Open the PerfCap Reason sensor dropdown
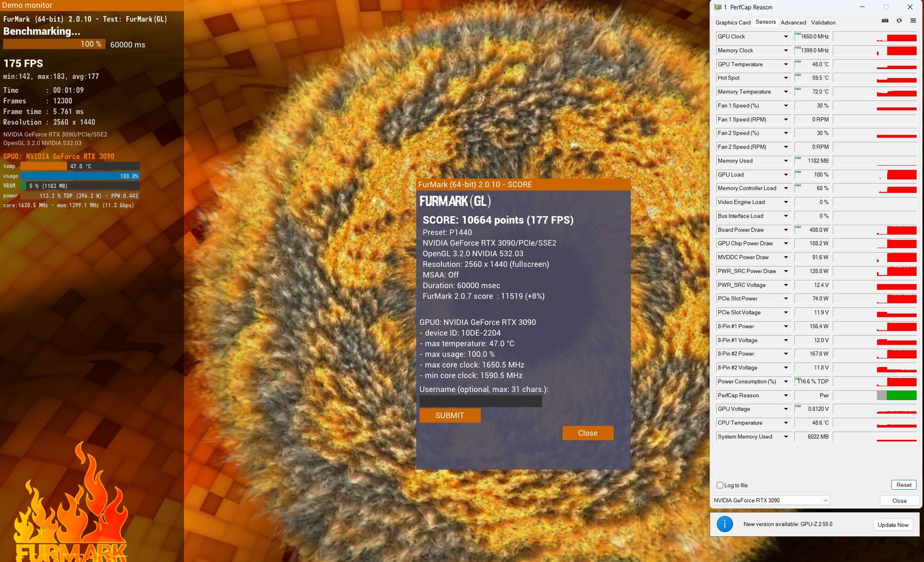The width and height of the screenshot is (924, 562). tap(786, 395)
